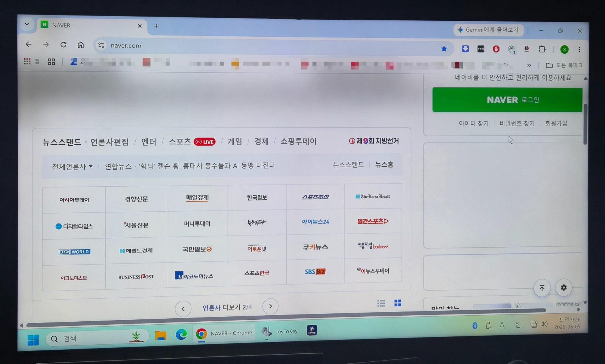Viewport: 605px width, 364px height.
Task: Select the 뉴스스탠드 tab
Action: (x=62, y=142)
